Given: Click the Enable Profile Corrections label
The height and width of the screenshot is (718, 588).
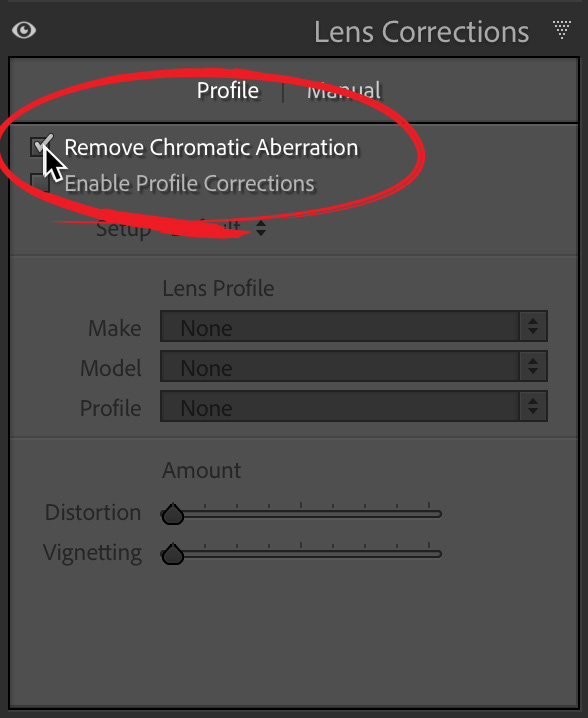Looking at the screenshot, I should click(x=190, y=183).
